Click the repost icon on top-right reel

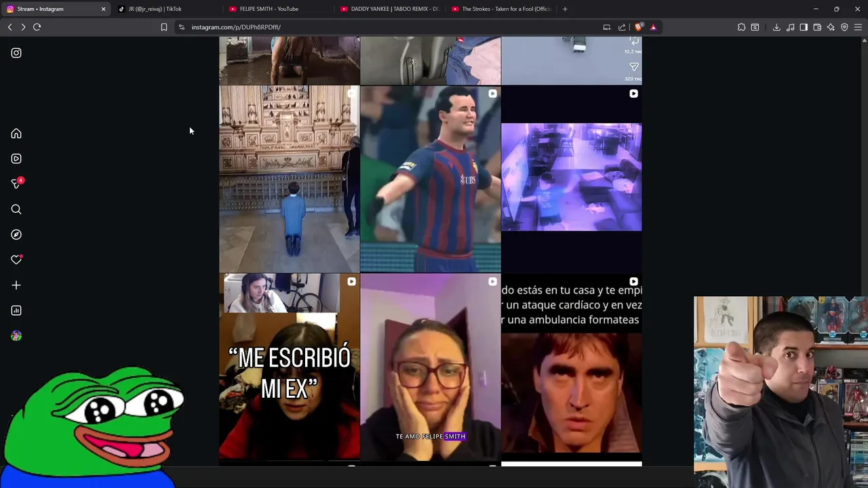[x=633, y=41]
